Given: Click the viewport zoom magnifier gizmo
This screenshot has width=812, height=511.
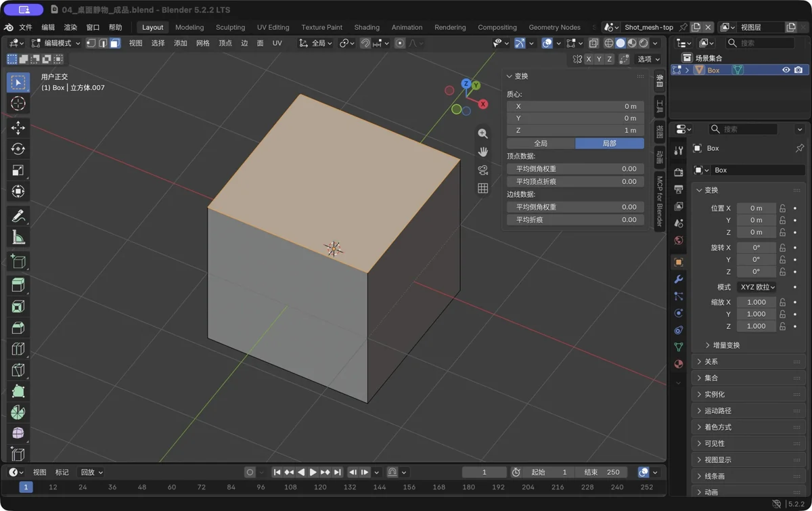Looking at the screenshot, I should [482, 134].
